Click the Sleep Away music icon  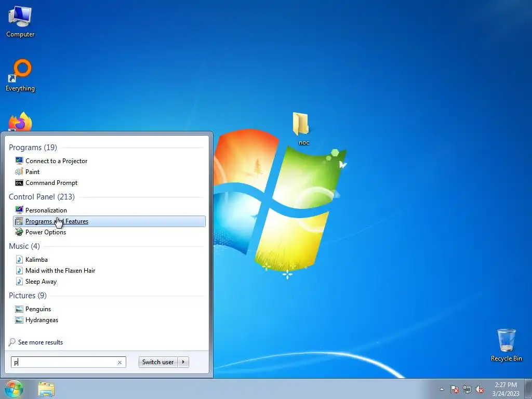[x=19, y=281]
